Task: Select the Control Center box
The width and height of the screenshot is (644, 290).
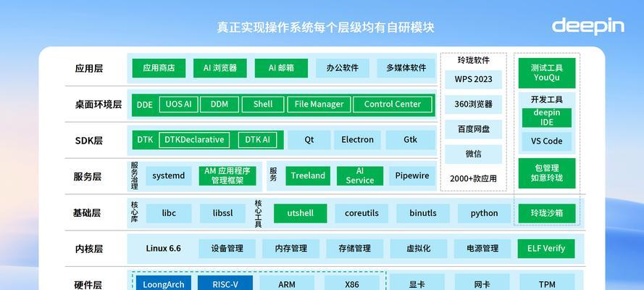Action: pos(393,104)
